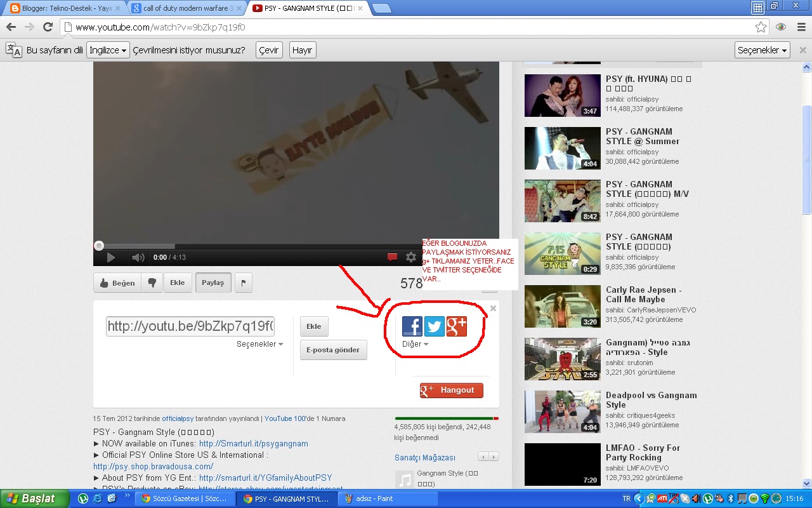The height and width of the screenshot is (508, 812).
Task: Bookmark page with star icon
Action: coord(761,27)
